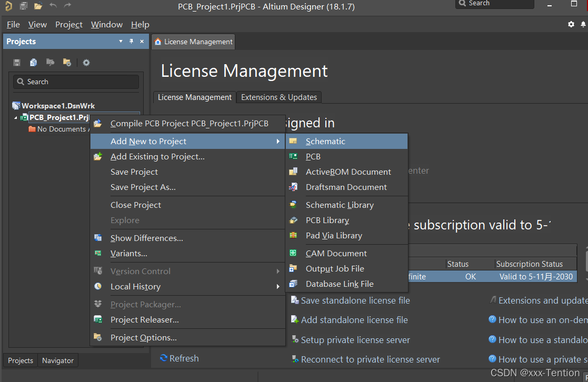Select Compile PCB Project PCB_Project1.PrjPCB
The image size is (588, 382).
[187, 123]
